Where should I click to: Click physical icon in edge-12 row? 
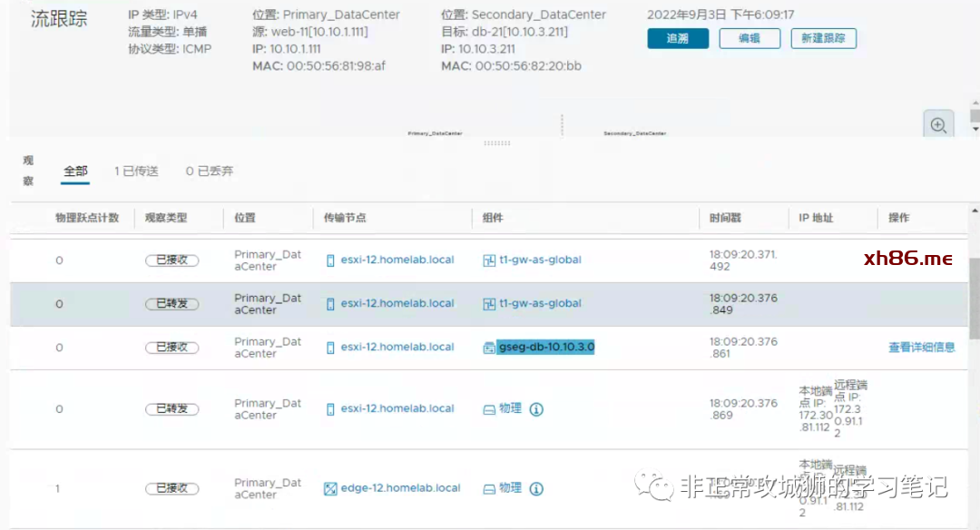(x=489, y=489)
